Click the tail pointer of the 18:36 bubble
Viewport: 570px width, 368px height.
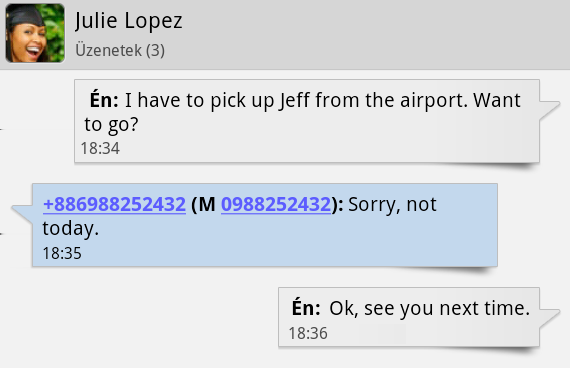click(549, 318)
